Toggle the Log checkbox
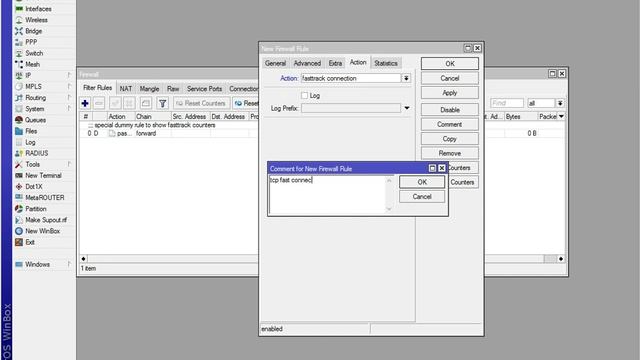The image size is (640, 360). 304,95
